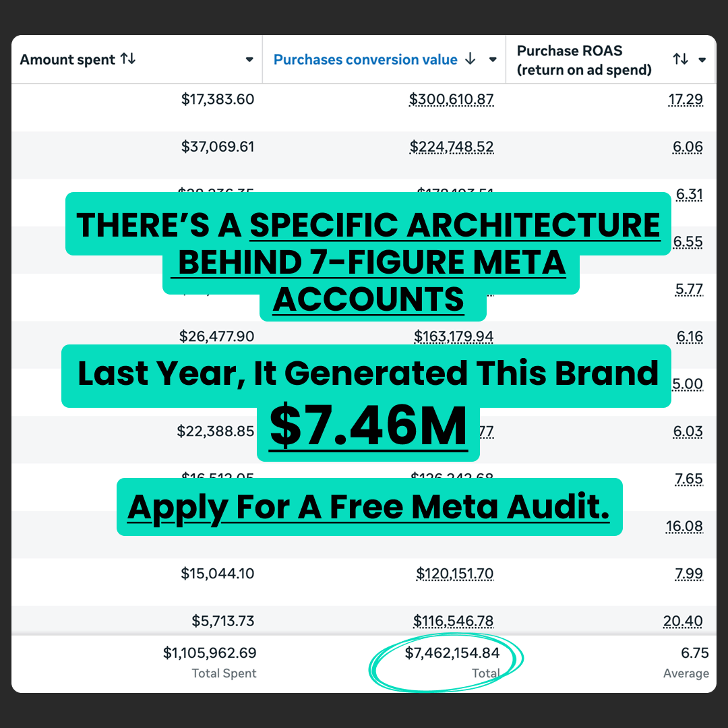Select total spent $1,105,962.69
Screen dimensions: 728x728
click(210, 653)
